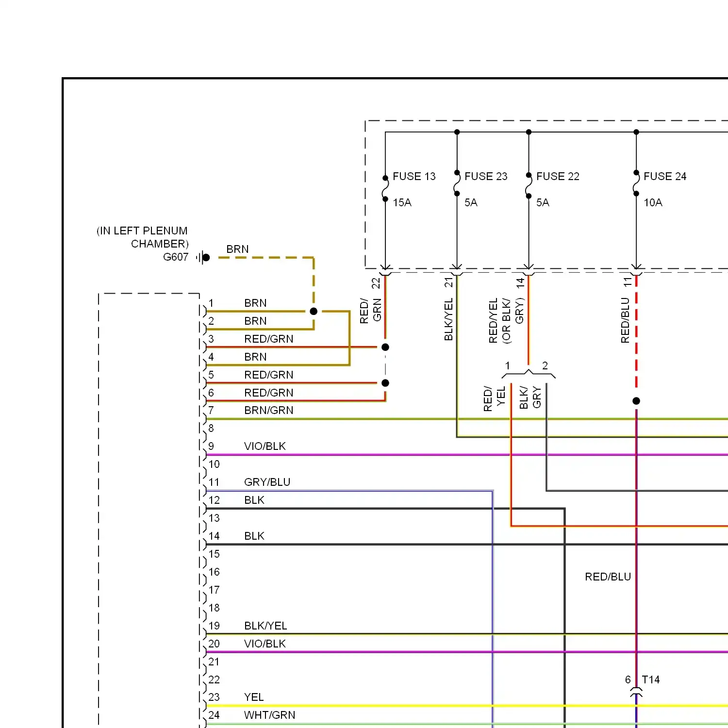Select the GRY/BLU label at pin 11
The width and height of the screenshot is (728, 728).
pos(267,482)
